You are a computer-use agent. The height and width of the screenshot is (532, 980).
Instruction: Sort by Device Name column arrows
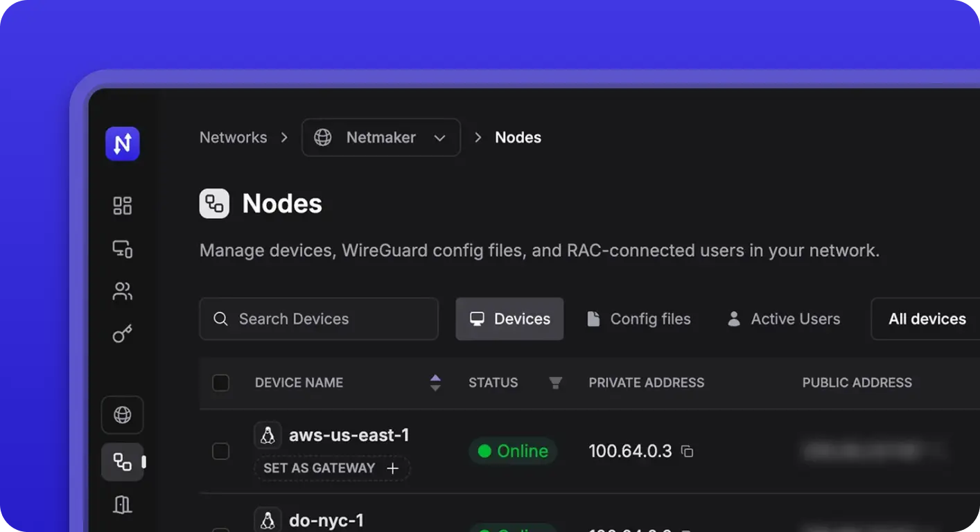coord(435,382)
